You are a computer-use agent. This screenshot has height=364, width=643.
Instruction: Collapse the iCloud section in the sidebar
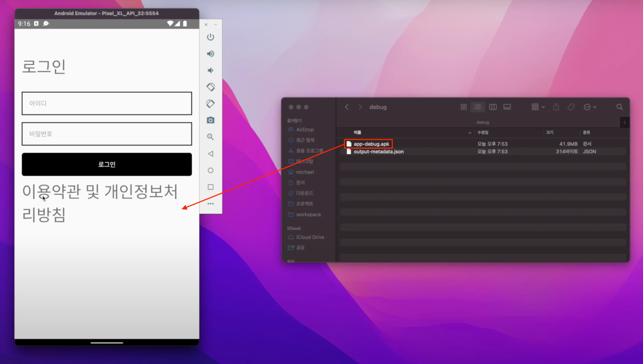tap(293, 228)
